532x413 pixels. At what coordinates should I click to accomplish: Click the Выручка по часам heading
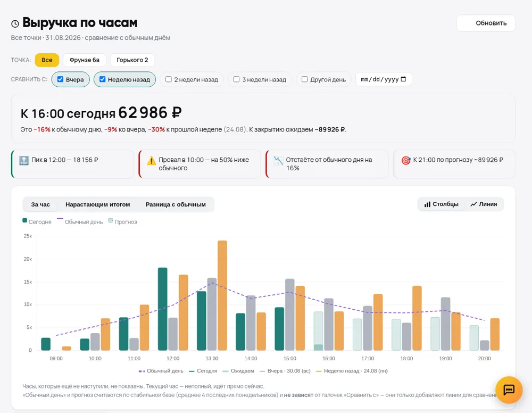(80, 23)
